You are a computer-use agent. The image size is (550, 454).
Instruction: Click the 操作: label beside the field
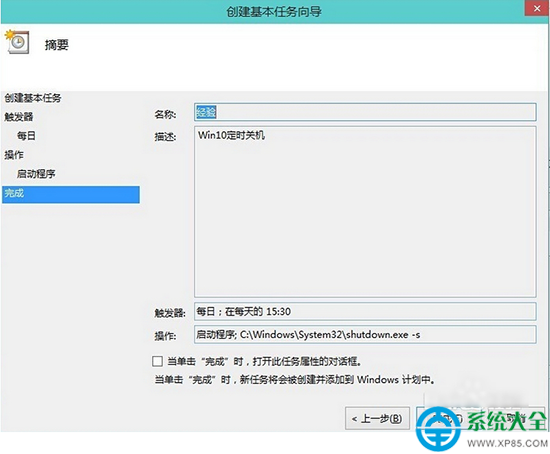tap(165, 336)
